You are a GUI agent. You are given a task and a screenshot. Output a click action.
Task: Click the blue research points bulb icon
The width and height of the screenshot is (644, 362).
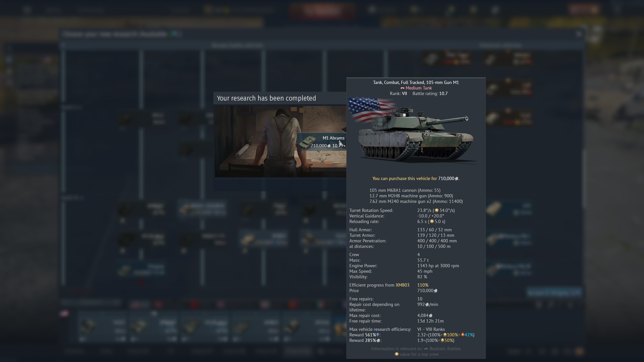pos(378,335)
